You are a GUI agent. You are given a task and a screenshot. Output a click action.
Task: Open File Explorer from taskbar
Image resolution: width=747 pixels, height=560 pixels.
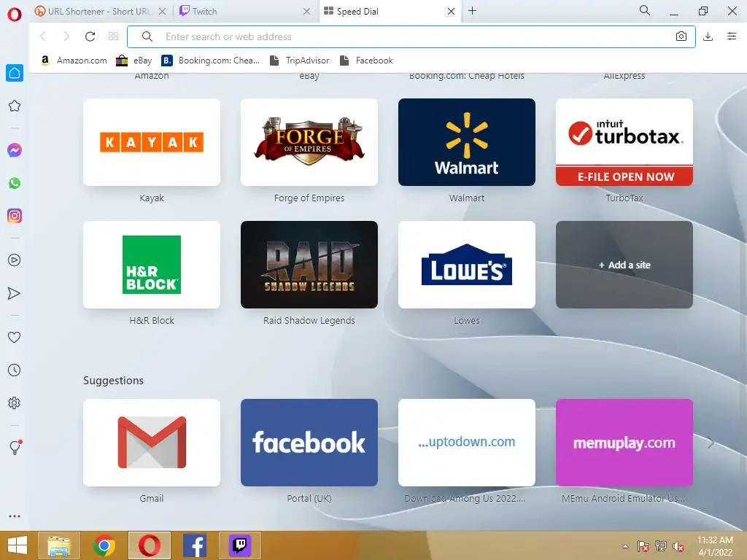click(59, 545)
